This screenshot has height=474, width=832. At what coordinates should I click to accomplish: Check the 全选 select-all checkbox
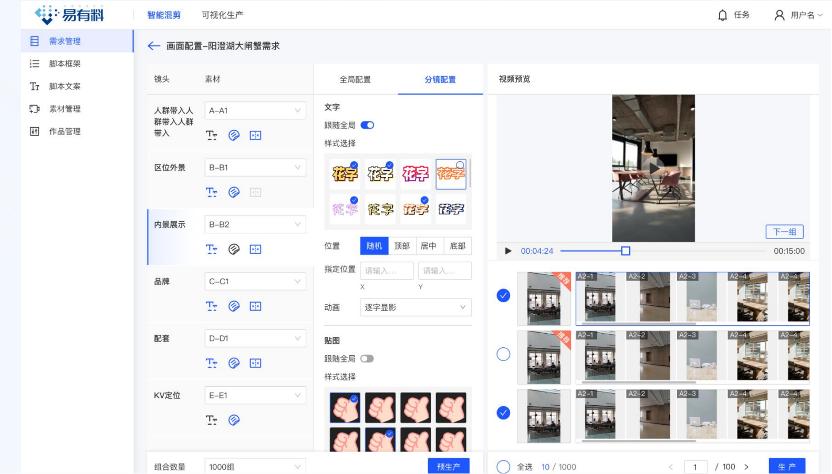click(503, 467)
